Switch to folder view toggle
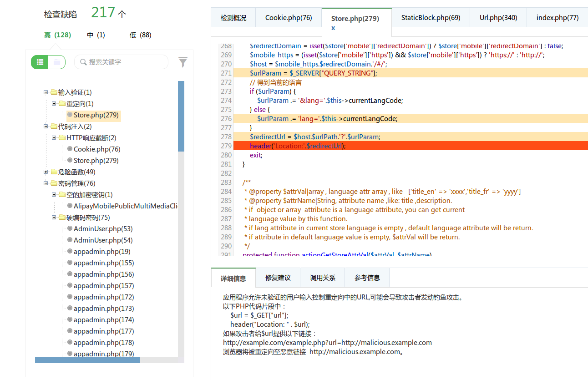Viewport: 588px width, 380px height. [x=57, y=62]
